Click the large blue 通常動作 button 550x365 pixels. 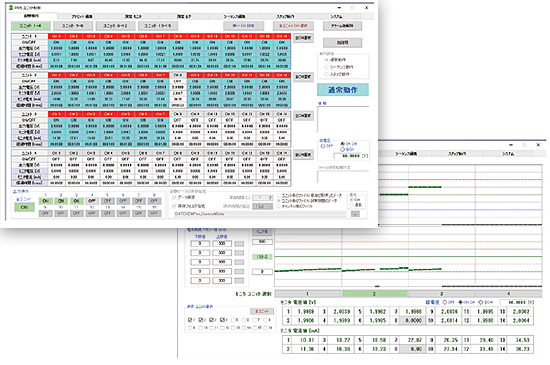pyautogui.click(x=343, y=90)
